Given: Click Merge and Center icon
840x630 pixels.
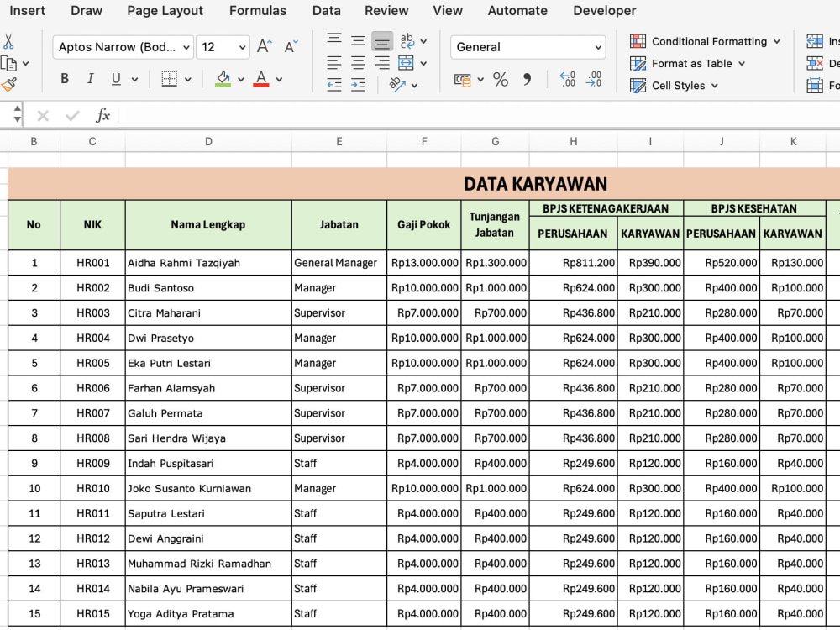Looking at the screenshot, I should pos(406,63).
